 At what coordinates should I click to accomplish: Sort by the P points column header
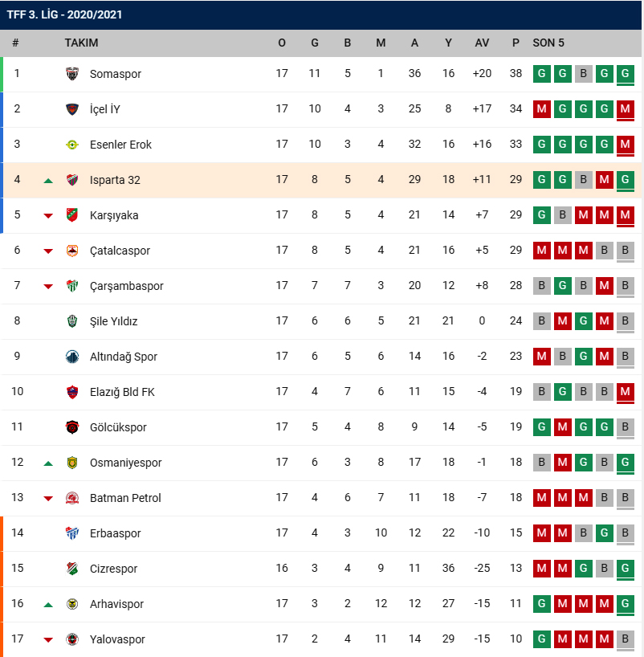point(516,43)
